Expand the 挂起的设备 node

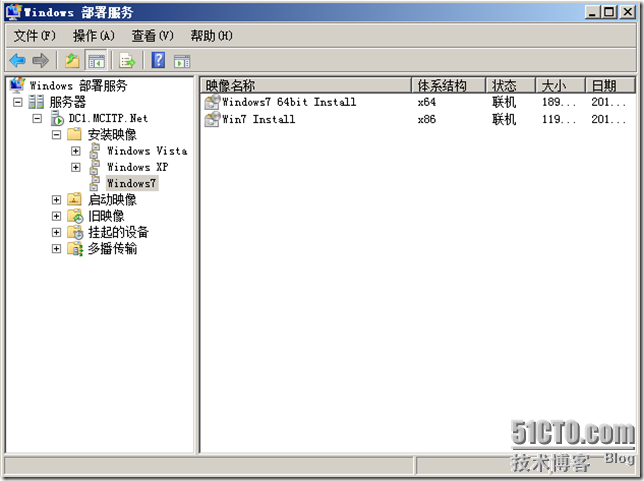pyautogui.click(x=56, y=232)
